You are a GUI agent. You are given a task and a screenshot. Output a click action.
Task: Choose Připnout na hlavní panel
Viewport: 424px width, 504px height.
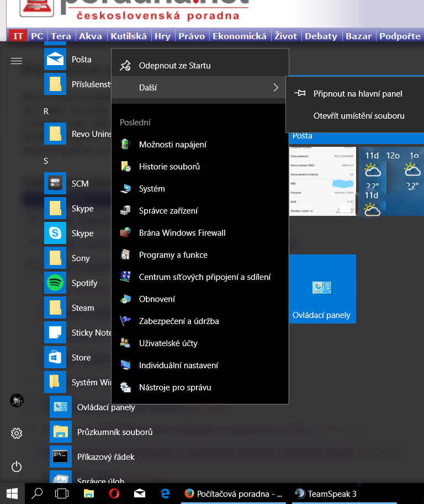[x=357, y=94]
